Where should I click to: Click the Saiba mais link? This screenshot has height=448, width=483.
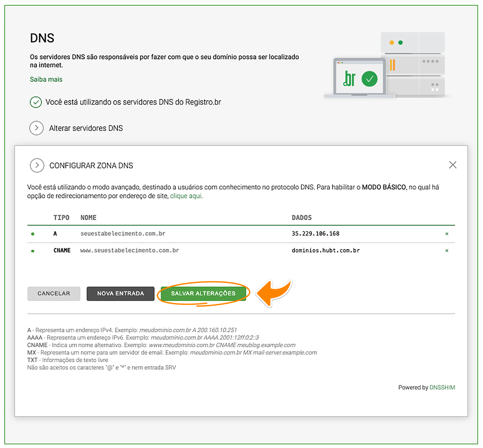[46, 79]
